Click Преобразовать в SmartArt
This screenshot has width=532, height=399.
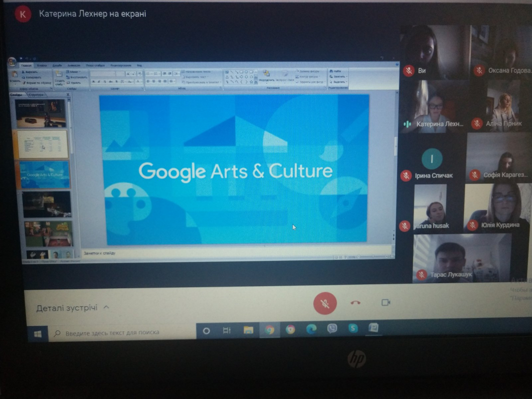(x=201, y=82)
